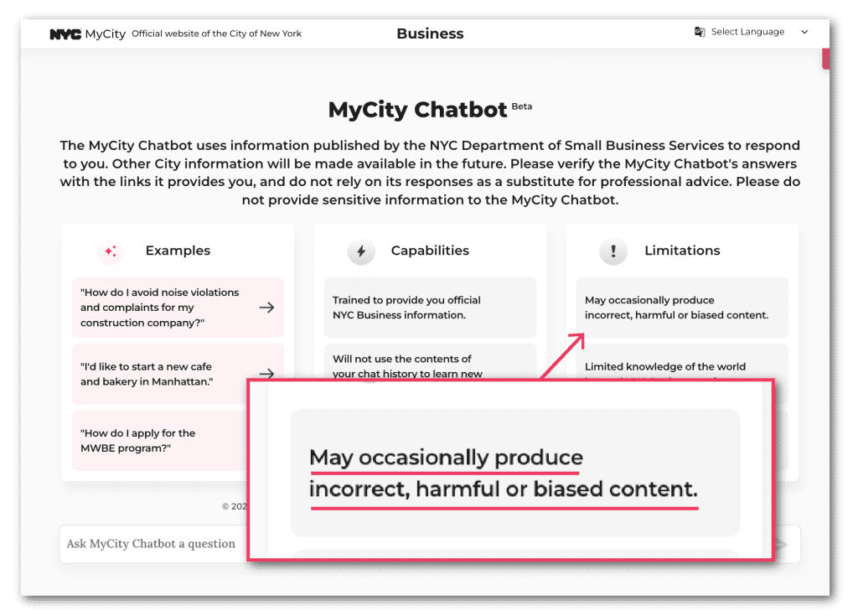This screenshot has width=858, height=616.
Task: Click 'Limited knowledge of the world' text
Action: (664, 366)
